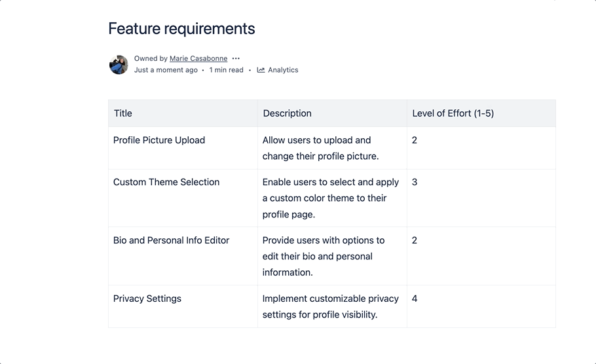
Task: Click the customizable privacy settings description
Action: [330, 306]
